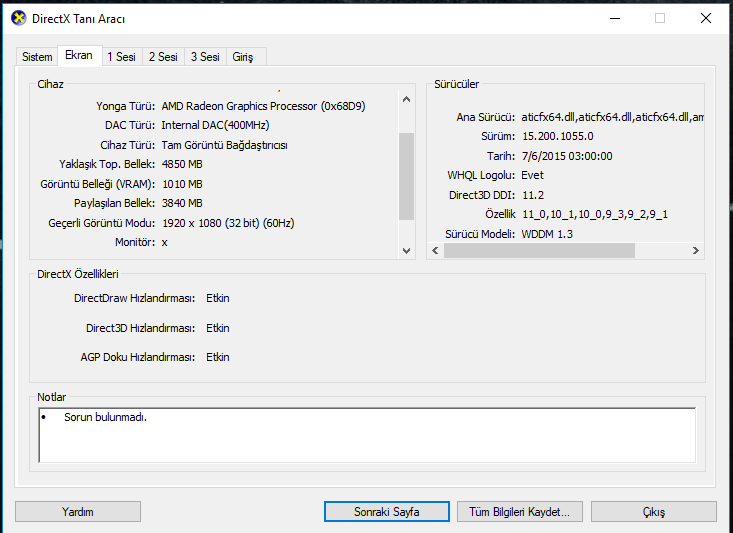Screen dimensions: 733x533
Task: Click the '4850 MB' total memory value
Action: (182, 164)
